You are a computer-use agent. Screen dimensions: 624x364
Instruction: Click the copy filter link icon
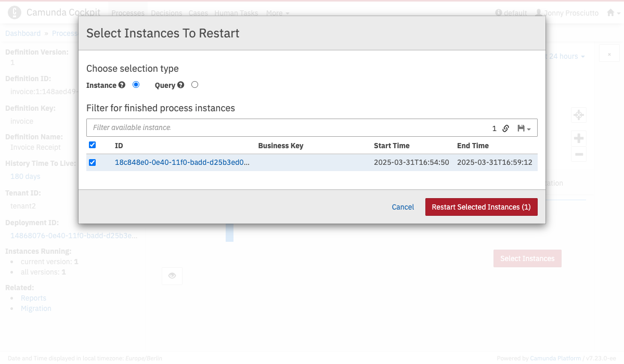click(x=506, y=128)
